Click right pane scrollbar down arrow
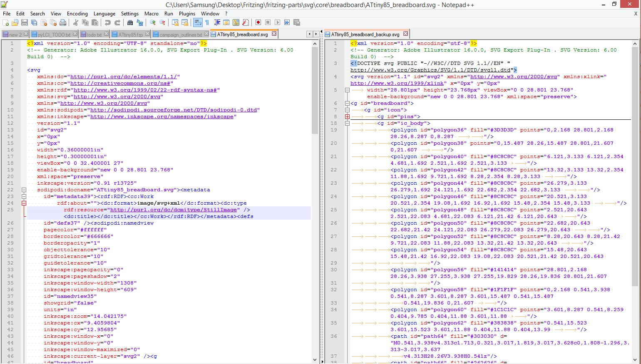Screen dimensions: 641x364 point(635,360)
